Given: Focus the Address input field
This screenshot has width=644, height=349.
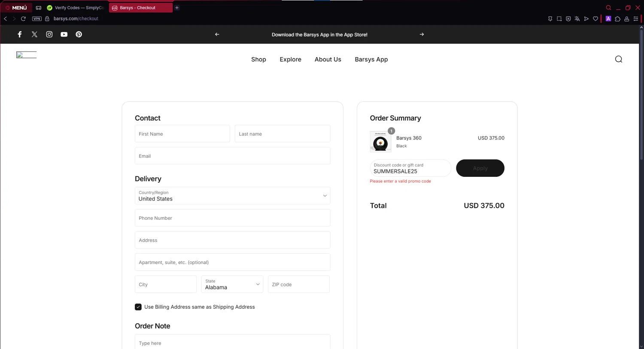Looking at the screenshot, I should click(x=232, y=240).
